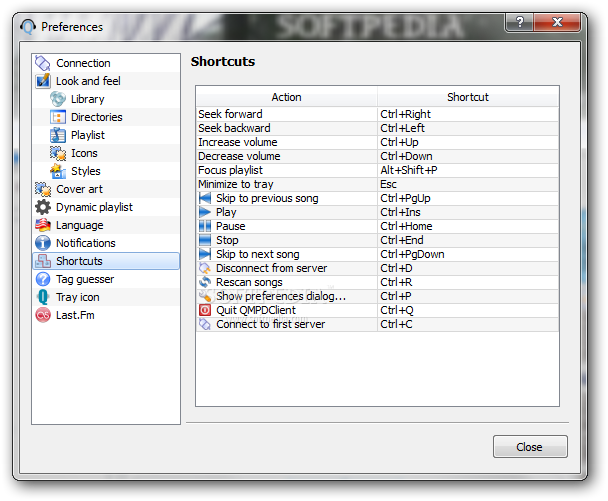Screen dimensions: 608x501
Task: Select the Increase volume action
Action: coord(287,142)
